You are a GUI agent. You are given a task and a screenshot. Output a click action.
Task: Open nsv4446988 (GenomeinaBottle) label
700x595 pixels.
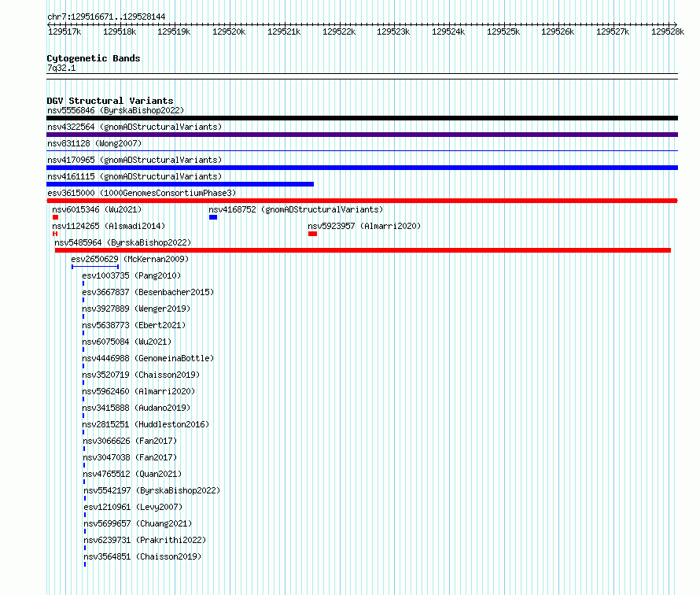(148, 358)
